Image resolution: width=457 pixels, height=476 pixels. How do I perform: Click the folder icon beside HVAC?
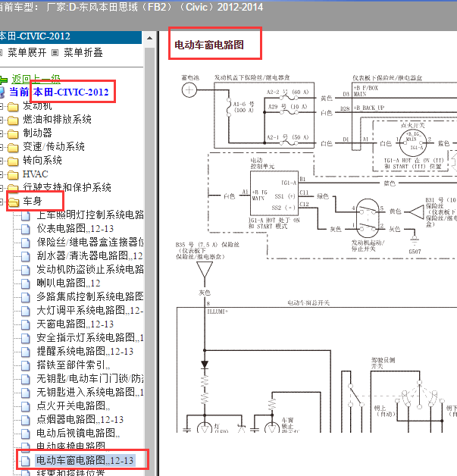13,175
